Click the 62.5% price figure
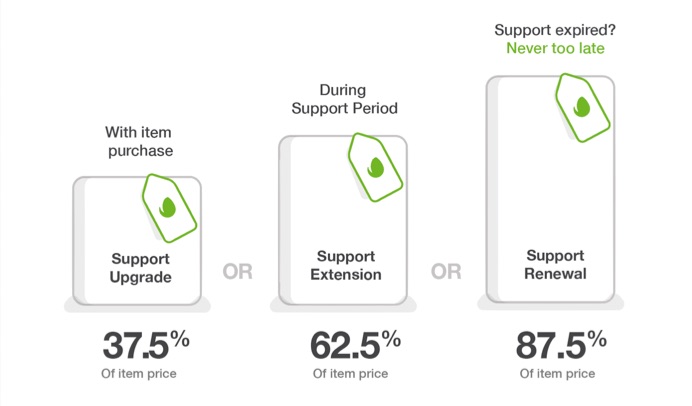Viewport: 692px width, 406px height. [355, 345]
